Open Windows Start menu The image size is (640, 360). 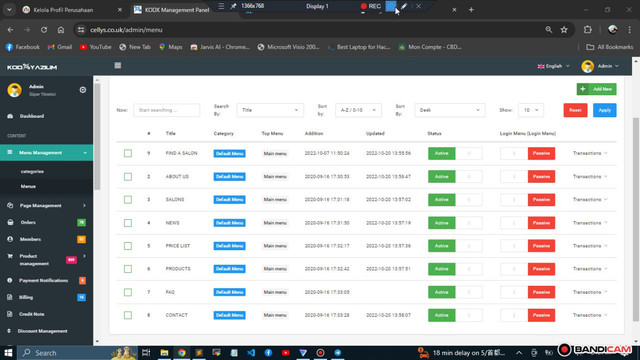8,353
